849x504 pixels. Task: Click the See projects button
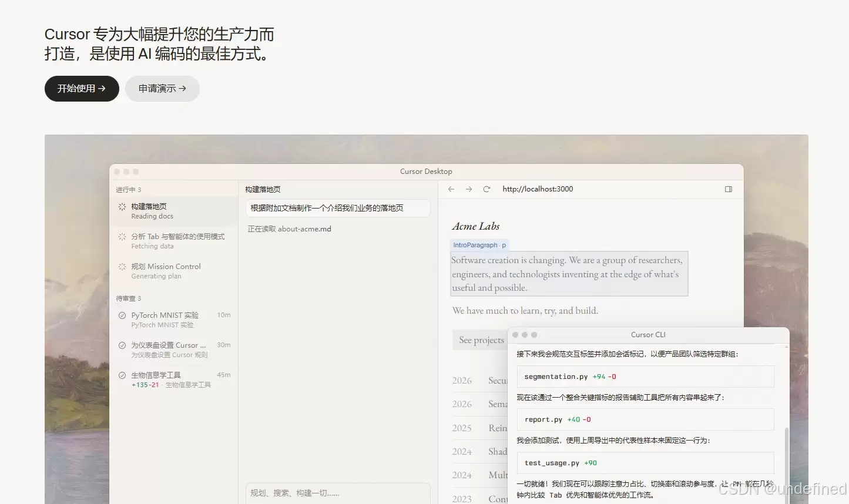tap(481, 340)
